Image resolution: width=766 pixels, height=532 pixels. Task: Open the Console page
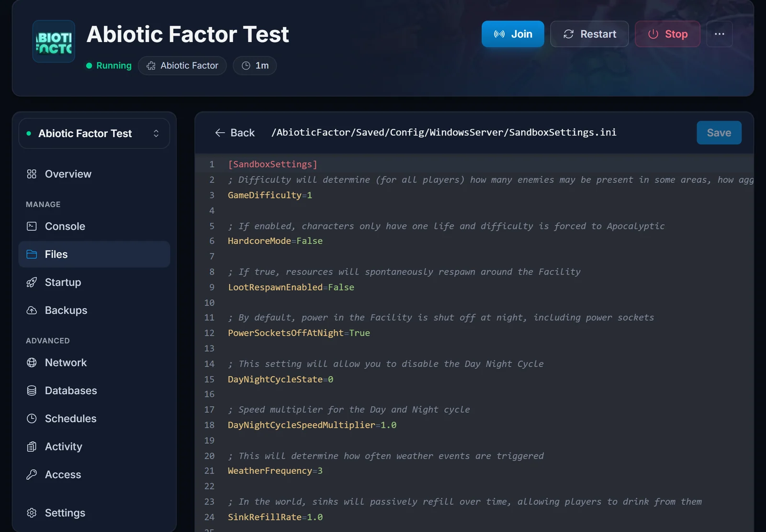(x=94, y=226)
